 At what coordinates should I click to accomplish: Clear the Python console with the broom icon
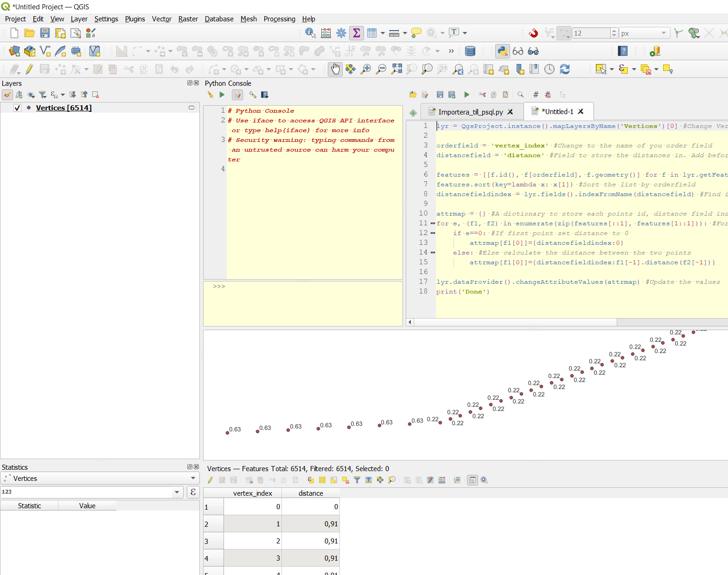[211, 95]
